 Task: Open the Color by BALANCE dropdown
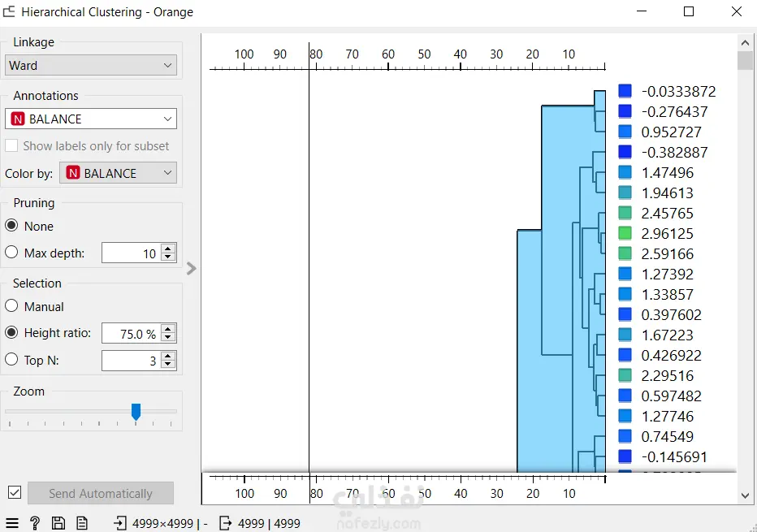pos(119,173)
